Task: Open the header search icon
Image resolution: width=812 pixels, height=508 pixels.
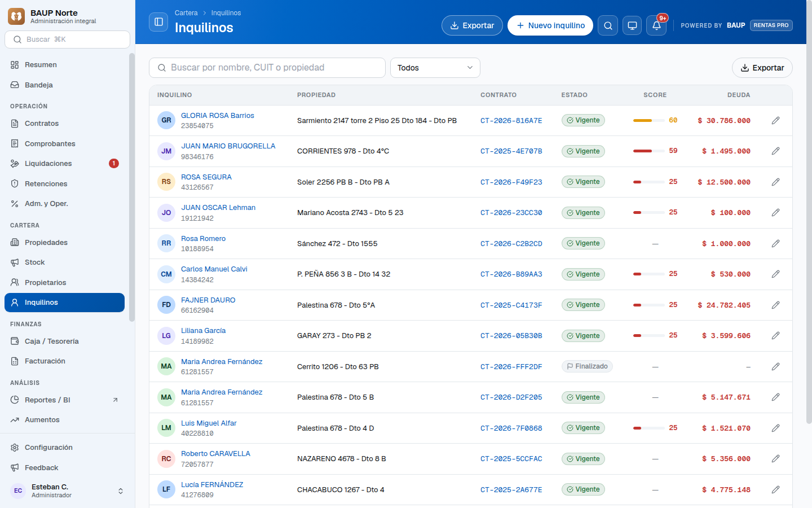Action: pyautogui.click(x=608, y=25)
